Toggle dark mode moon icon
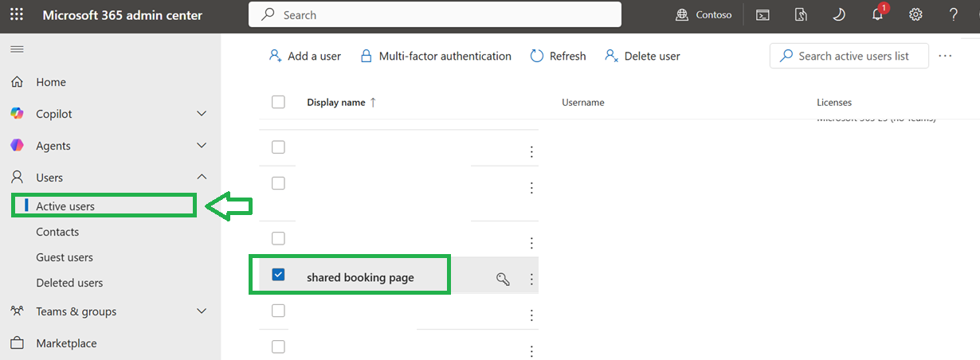The image size is (980, 360). pos(838,15)
